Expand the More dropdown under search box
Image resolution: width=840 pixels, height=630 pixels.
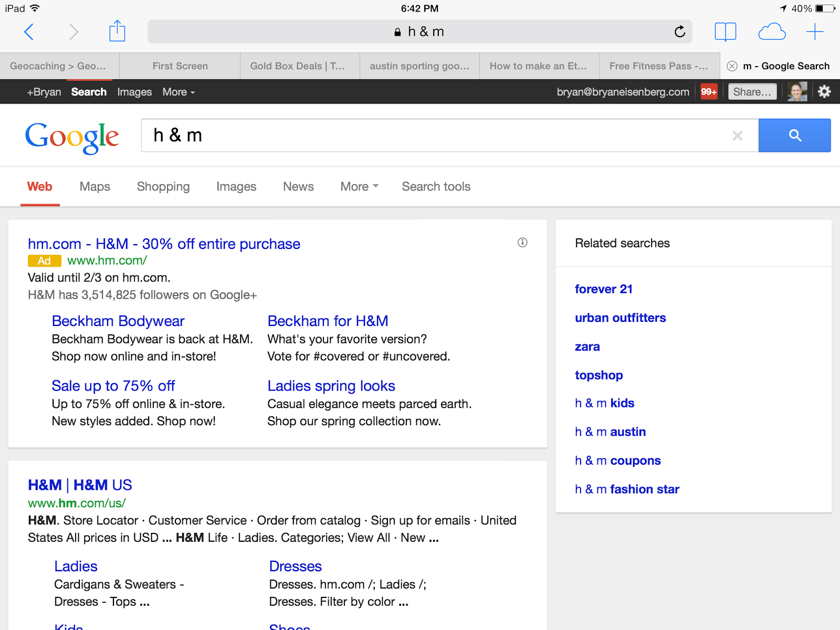coord(360,187)
